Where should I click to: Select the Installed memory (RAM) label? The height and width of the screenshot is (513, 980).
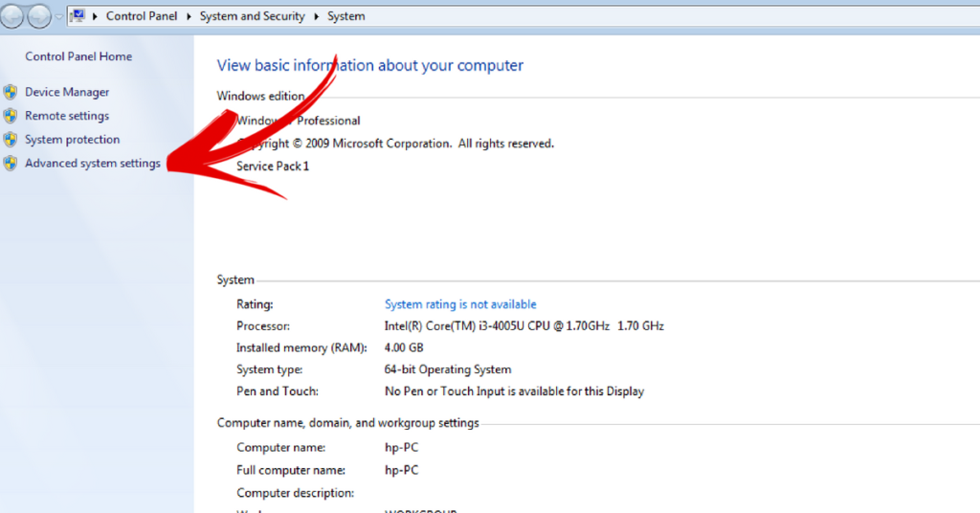tap(301, 347)
